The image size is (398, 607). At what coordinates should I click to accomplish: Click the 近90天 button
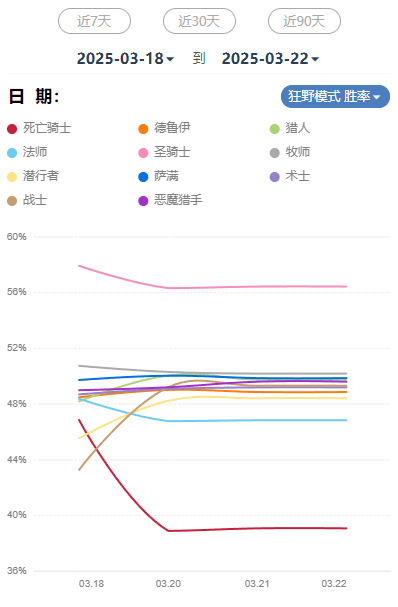click(x=304, y=21)
